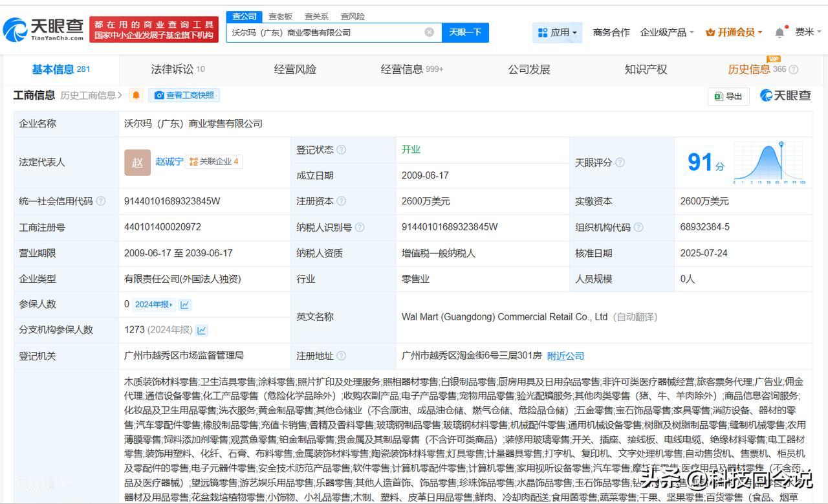The image size is (828, 504).
Task: Open trend chart icon for 参保人数
Action: 185,304
